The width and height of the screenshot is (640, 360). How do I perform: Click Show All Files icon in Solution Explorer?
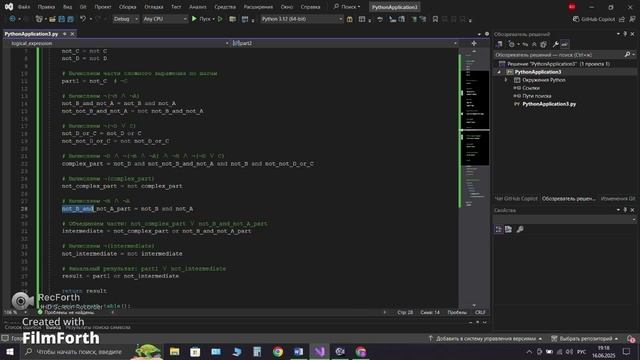543,44
